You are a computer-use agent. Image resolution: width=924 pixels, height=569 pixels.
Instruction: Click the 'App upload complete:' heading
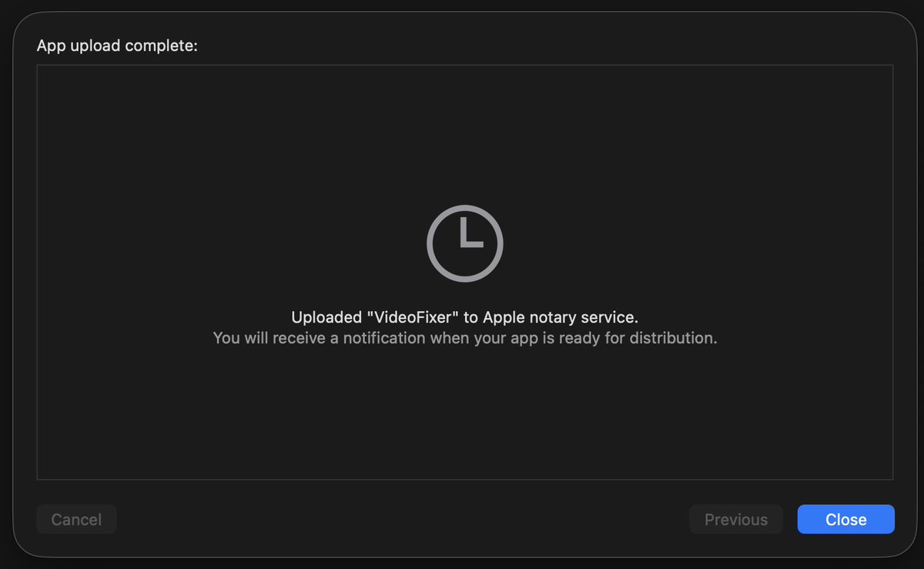117,46
